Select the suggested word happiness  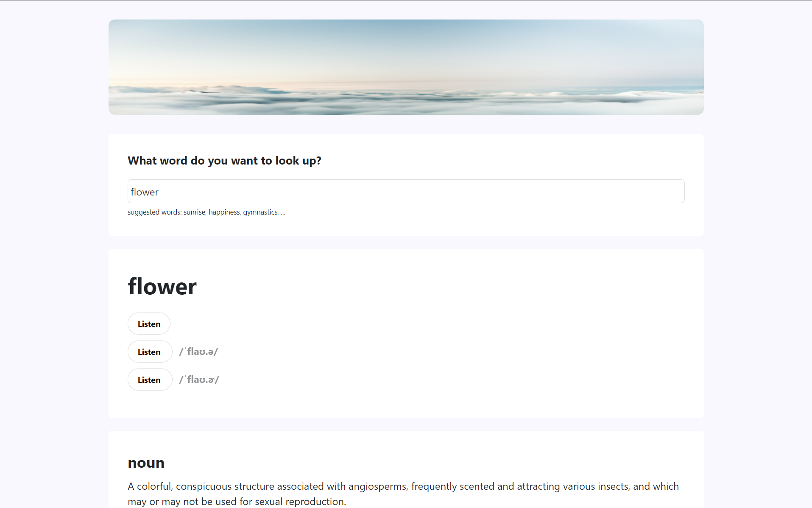coord(224,212)
